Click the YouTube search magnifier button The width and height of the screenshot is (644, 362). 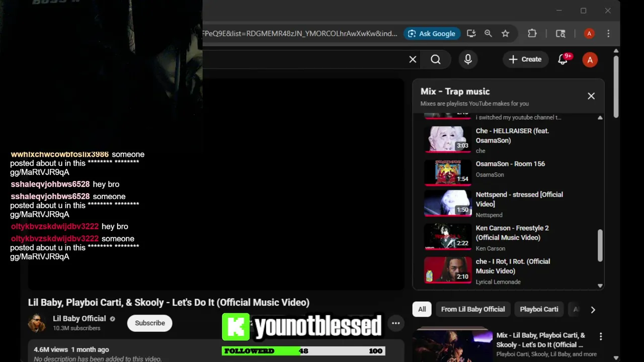coord(436,59)
